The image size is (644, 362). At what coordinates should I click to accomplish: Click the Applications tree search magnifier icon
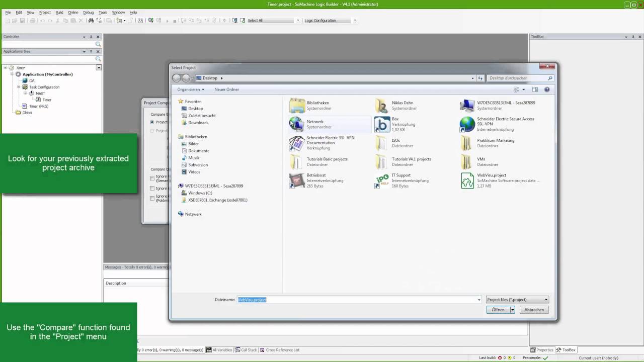tap(98, 59)
